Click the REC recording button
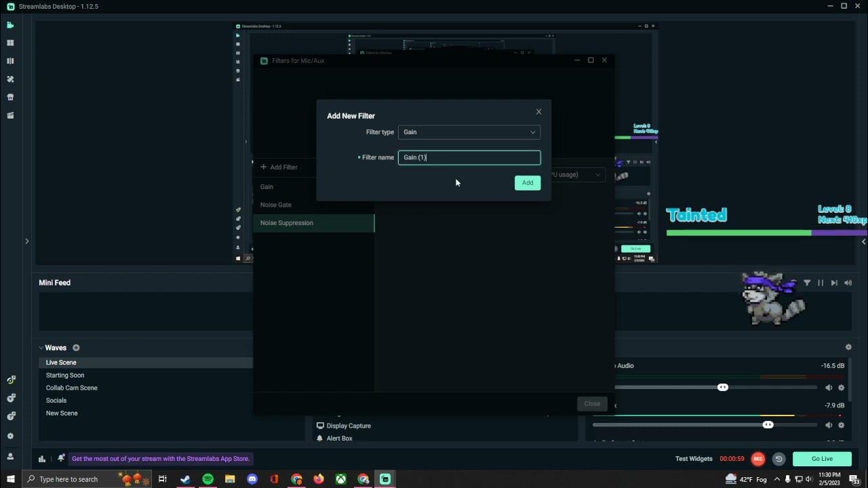Image resolution: width=868 pixels, height=488 pixels. 758,459
